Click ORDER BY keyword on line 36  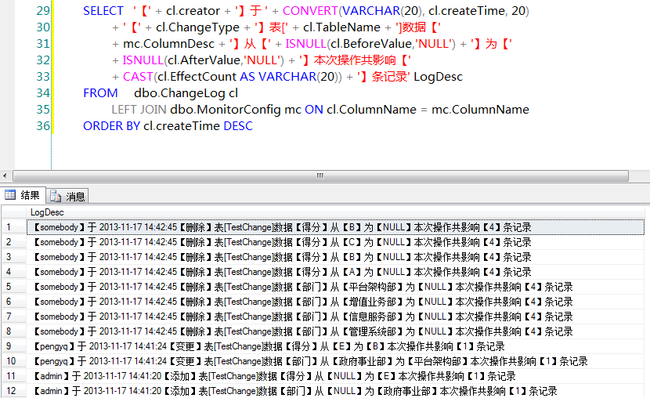coord(112,126)
